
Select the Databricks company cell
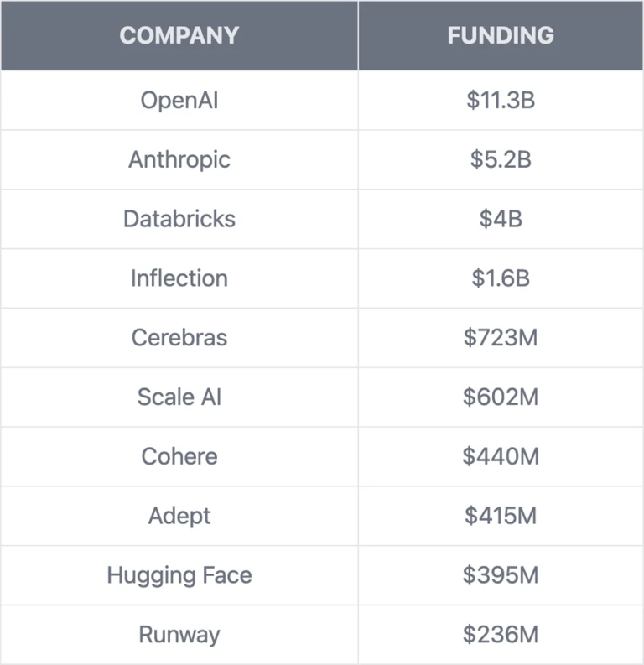(x=179, y=219)
